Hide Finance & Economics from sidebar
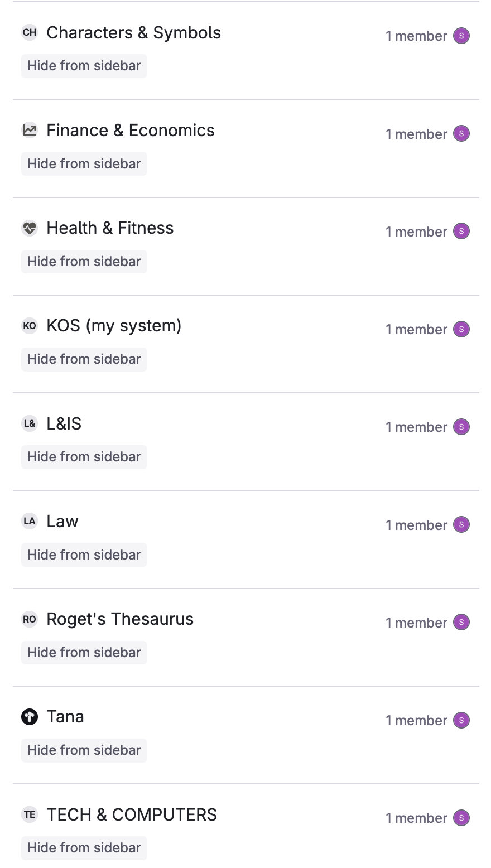 click(x=84, y=164)
